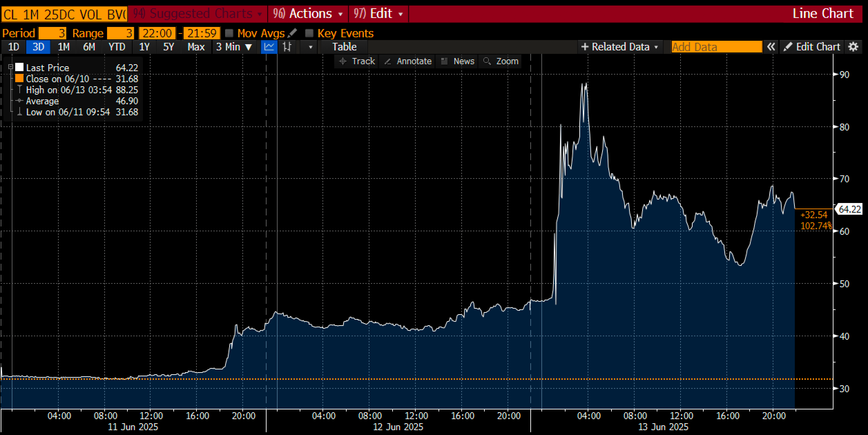Open chart settings gear icon
The image size is (868, 435).
click(853, 47)
